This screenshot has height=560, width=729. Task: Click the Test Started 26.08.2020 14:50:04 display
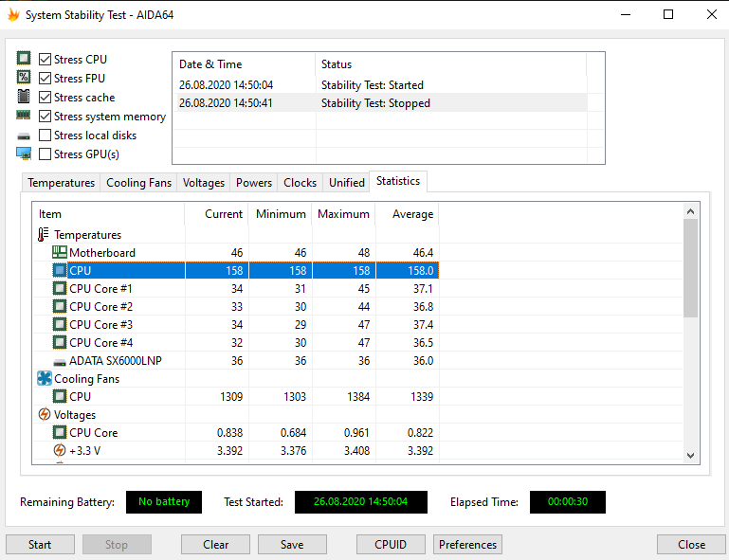[x=361, y=502]
